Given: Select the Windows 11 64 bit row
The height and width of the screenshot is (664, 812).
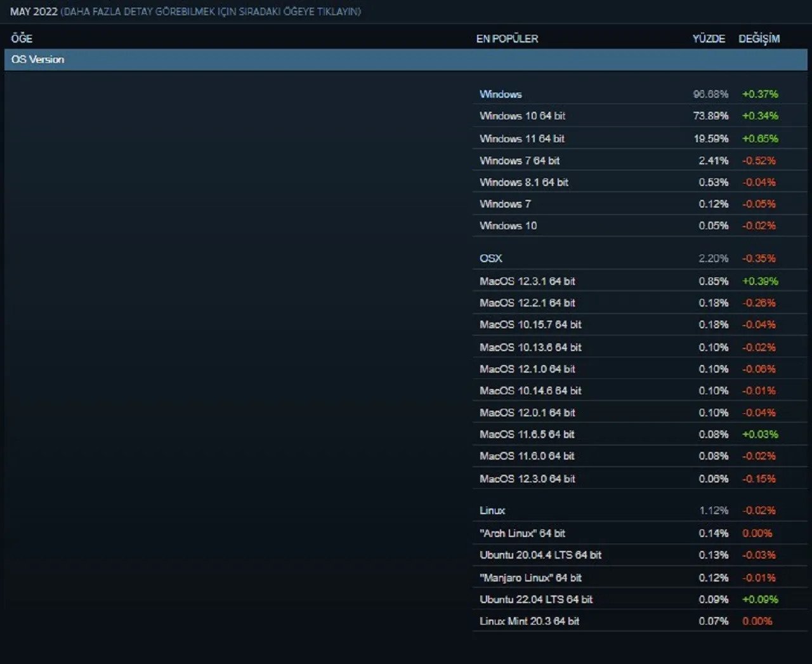Looking at the screenshot, I should coord(639,138).
